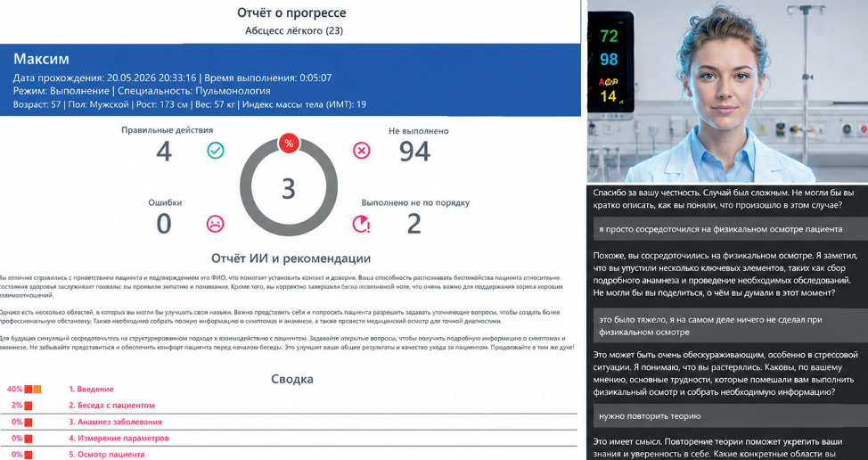
Task: Click the green checkmark correct actions icon
Action: (x=216, y=151)
